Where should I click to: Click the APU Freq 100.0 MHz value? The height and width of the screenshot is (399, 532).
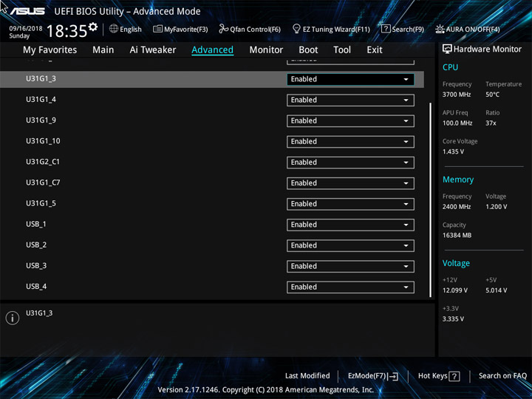tap(457, 123)
